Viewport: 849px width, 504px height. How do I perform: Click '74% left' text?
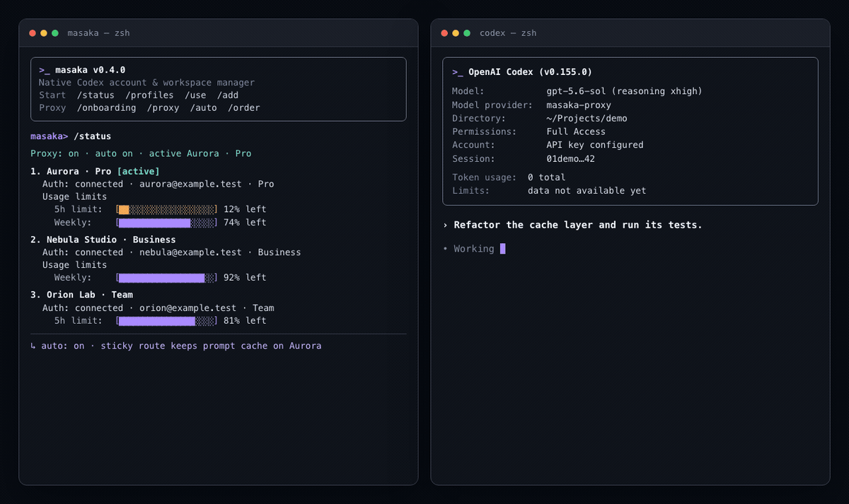245,223
